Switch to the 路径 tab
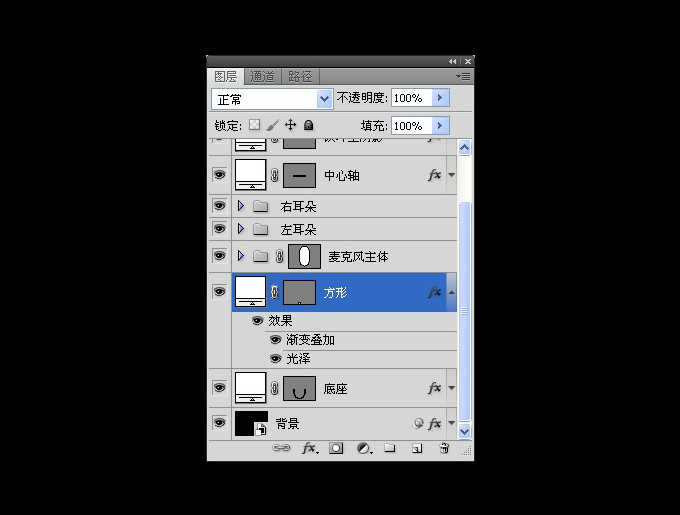 point(301,77)
